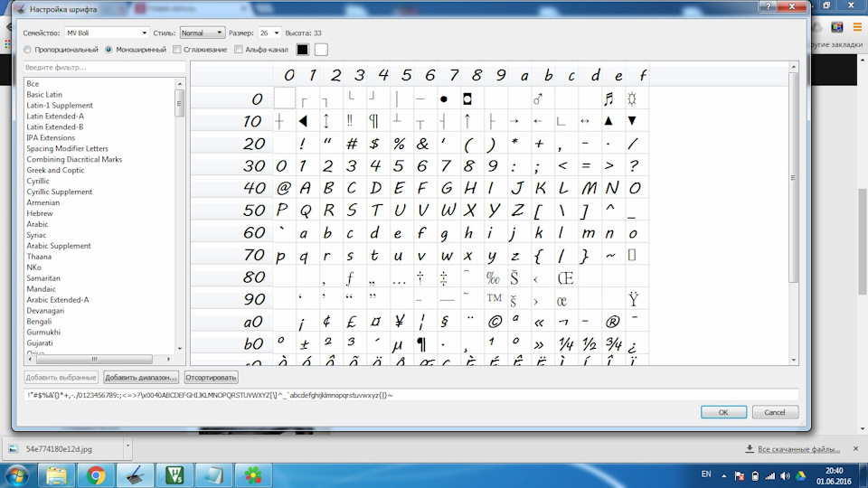This screenshot has width=868, height=488.
Task: Select the registered trademark glyph
Action: click(612, 322)
